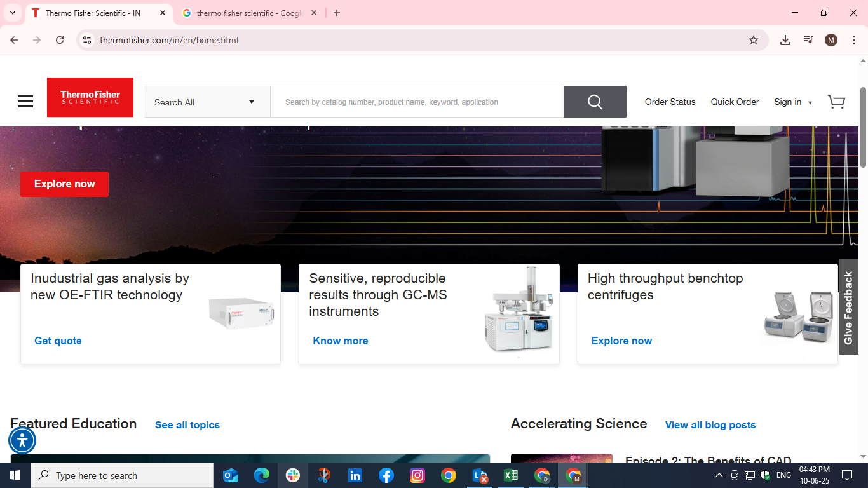Open View all blog posts link
The width and height of the screenshot is (868, 488).
(710, 425)
